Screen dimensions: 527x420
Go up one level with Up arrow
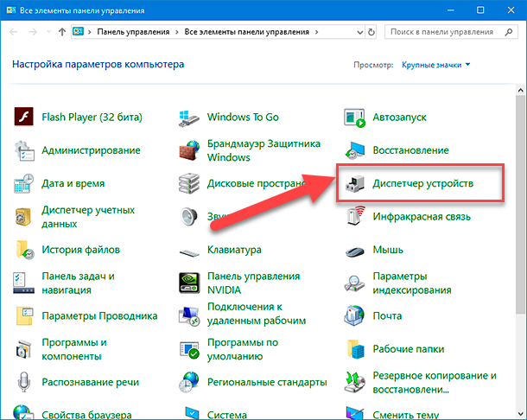[62, 32]
